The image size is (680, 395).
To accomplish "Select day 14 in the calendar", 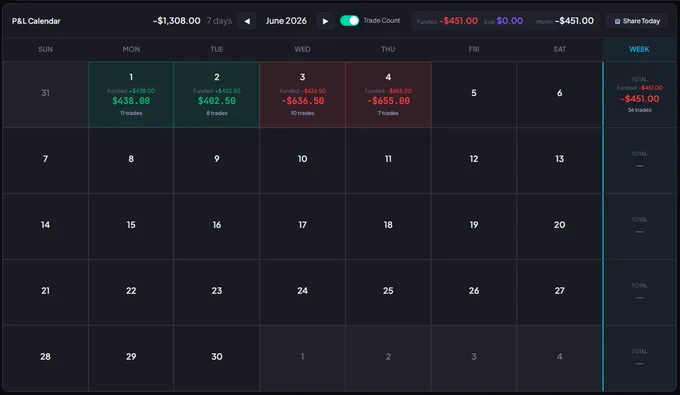I will (45, 225).
